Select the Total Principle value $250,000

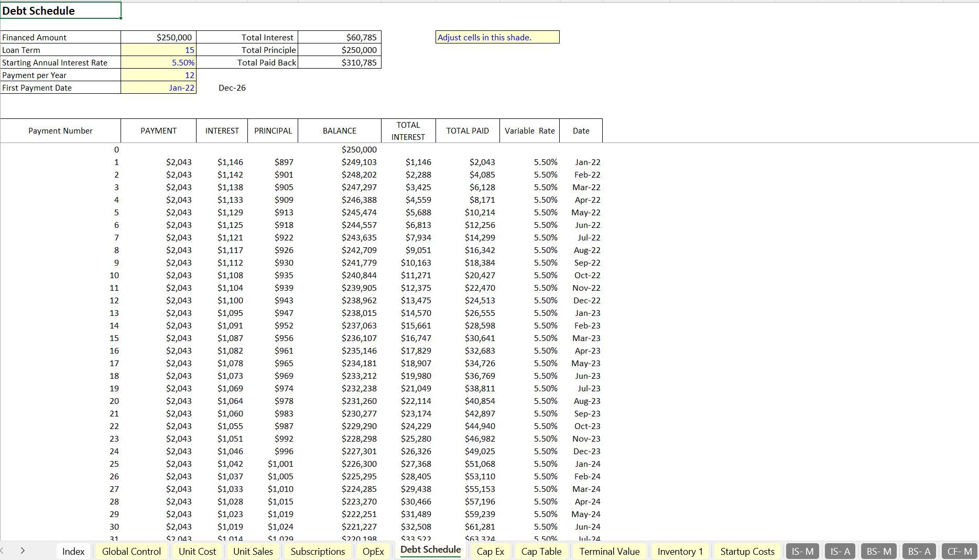[340, 50]
